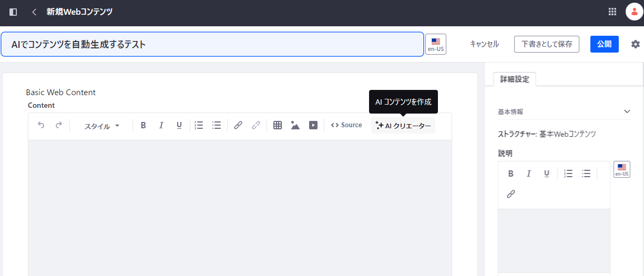Toggle italic in the Content editor
Image resolution: width=644 pixels, height=276 pixels.
[161, 125]
